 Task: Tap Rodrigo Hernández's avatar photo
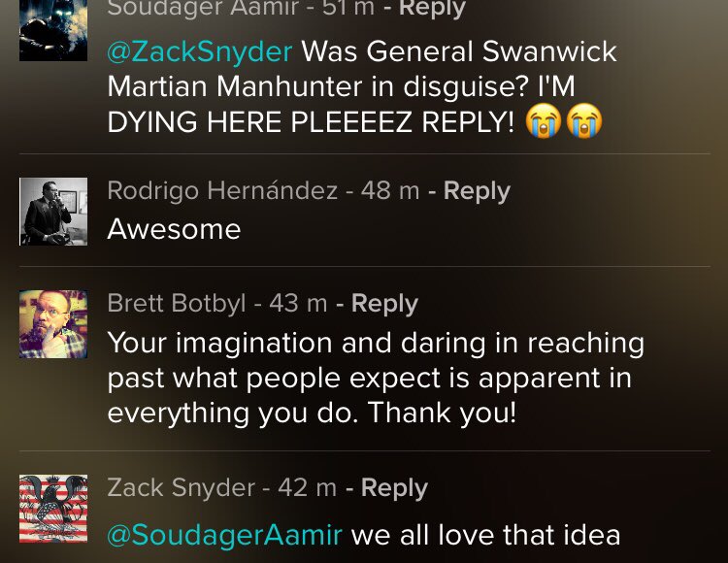53,211
